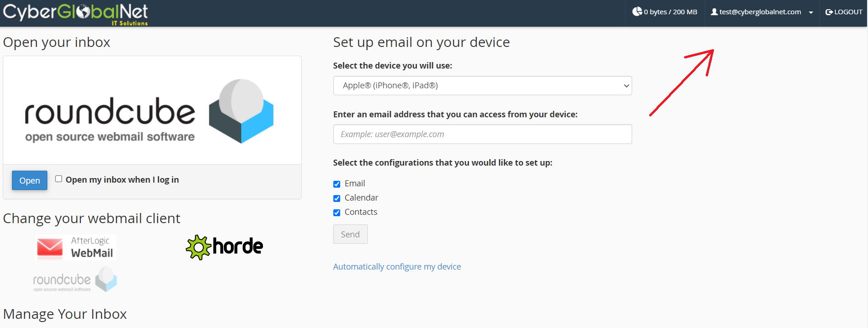Click LOGOUT in the top bar
Image resolution: width=868 pixels, height=328 pixels.
pos(844,12)
